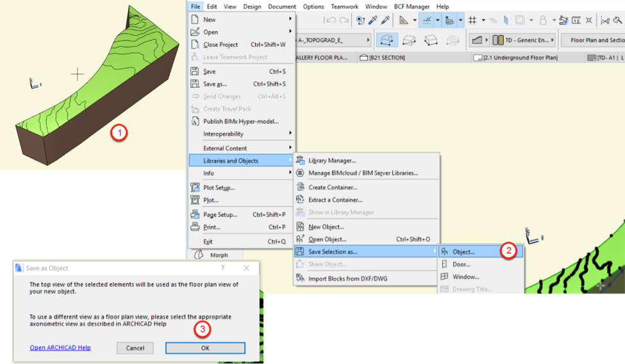Select Close Project menu entry

(x=242, y=45)
